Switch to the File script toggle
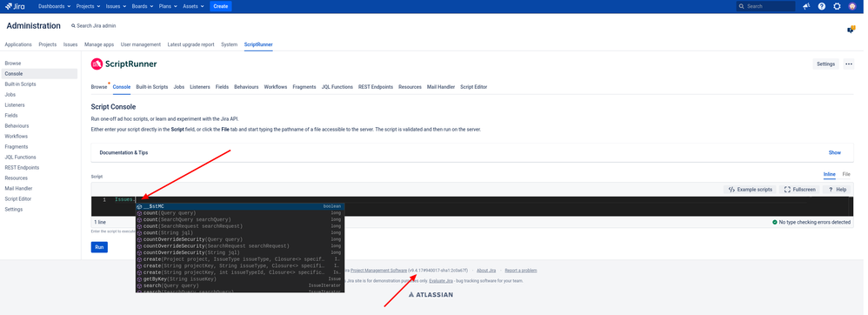This screenshot has height=315, width=868. click(846, 174)
